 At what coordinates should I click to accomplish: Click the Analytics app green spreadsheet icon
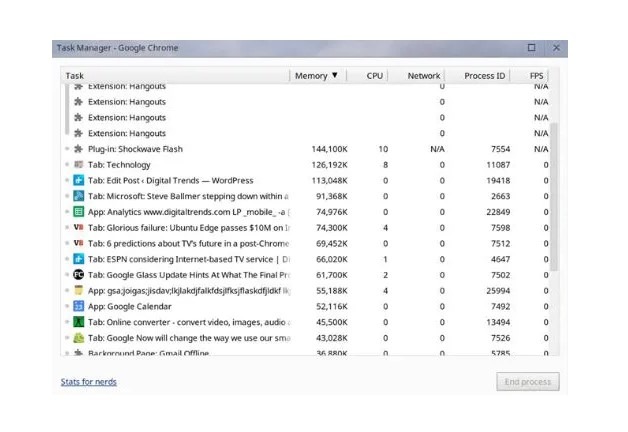click(x=78, y=212)
